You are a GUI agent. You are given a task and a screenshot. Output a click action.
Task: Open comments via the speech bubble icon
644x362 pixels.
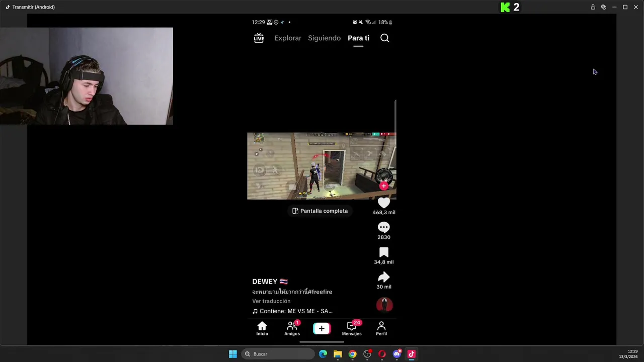[x=384, y=228]
